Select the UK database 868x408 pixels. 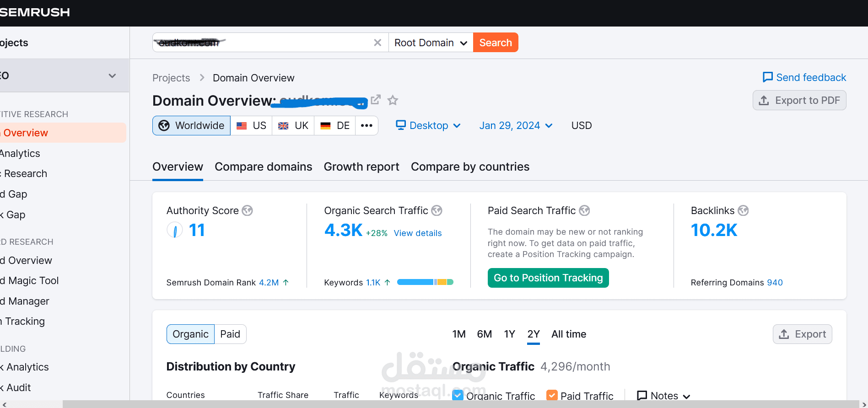(x=293, y=125)
